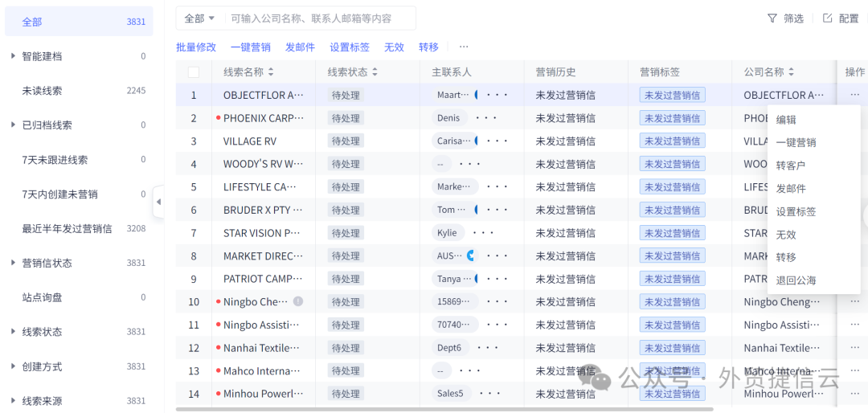Expand the 营销信状态 sidebar group
Screen dimensions: 868x413
coord(14,263)
